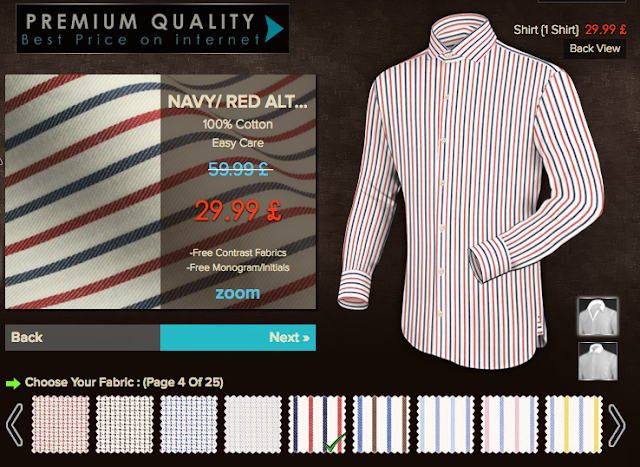The width and height of the screenshot is (640, 467).
Task: Click the Premium Quality banner arrow
Action: click(x=274, y=29)
